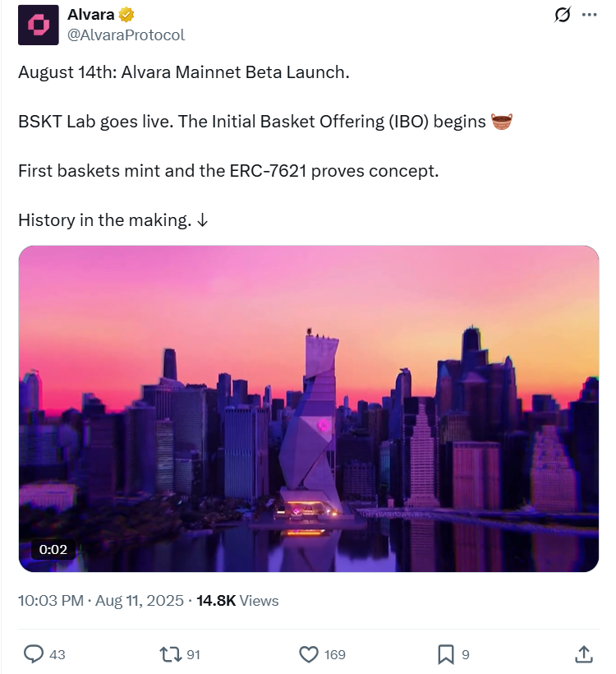Open the Alvara display name link
The width and height of the screenshot is (616, 674).
[91, 15]
